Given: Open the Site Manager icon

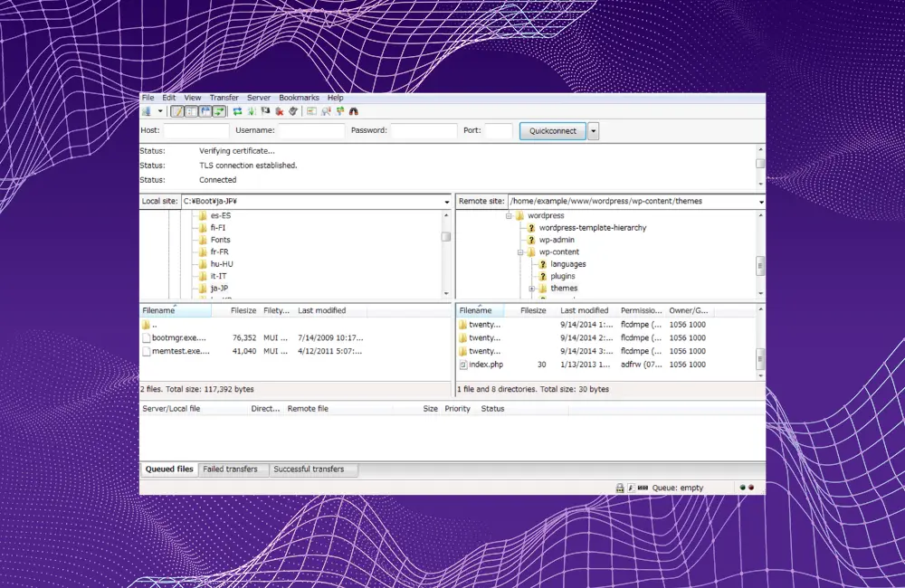Looking at the screenshot, I should click(147, 111).
